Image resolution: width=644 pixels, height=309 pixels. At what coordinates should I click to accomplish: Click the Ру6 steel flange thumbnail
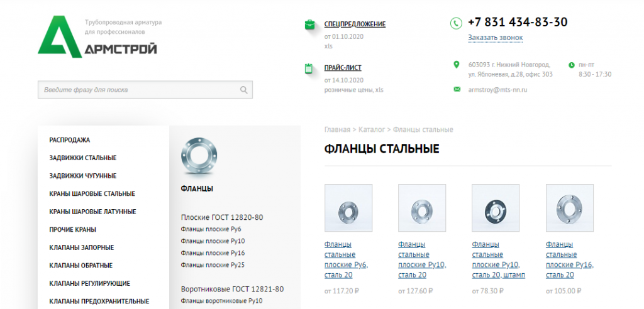pyautogui.click(x=348, y=208)
